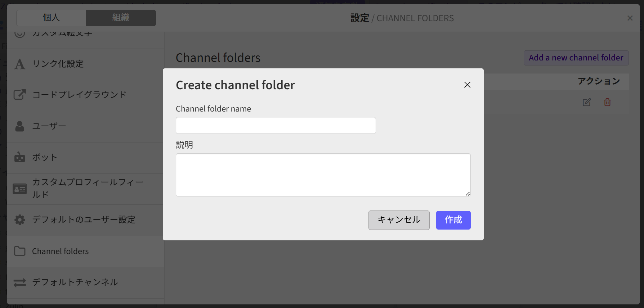Click the external link icon for コードプレイグラウンド
644x308 pixels.
pyautogui.click(x=20, y=95)
